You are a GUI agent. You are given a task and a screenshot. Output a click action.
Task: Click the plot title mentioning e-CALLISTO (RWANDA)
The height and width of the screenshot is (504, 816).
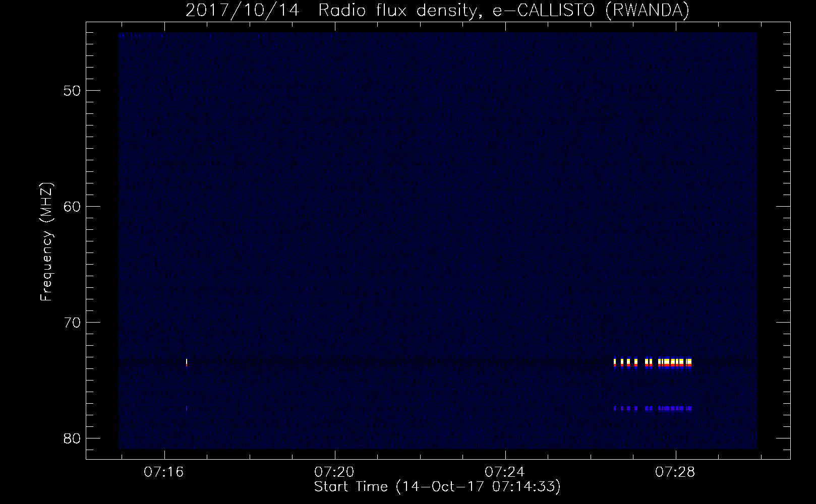(437, 11)
